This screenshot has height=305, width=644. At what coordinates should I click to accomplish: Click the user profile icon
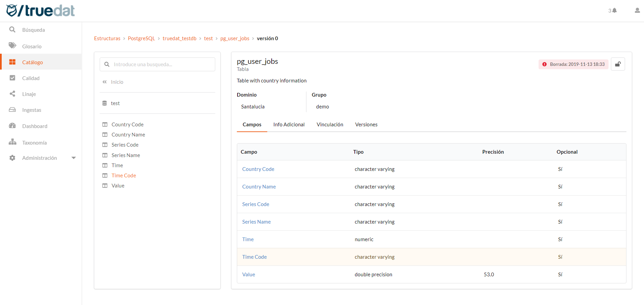tap(637, 10)
